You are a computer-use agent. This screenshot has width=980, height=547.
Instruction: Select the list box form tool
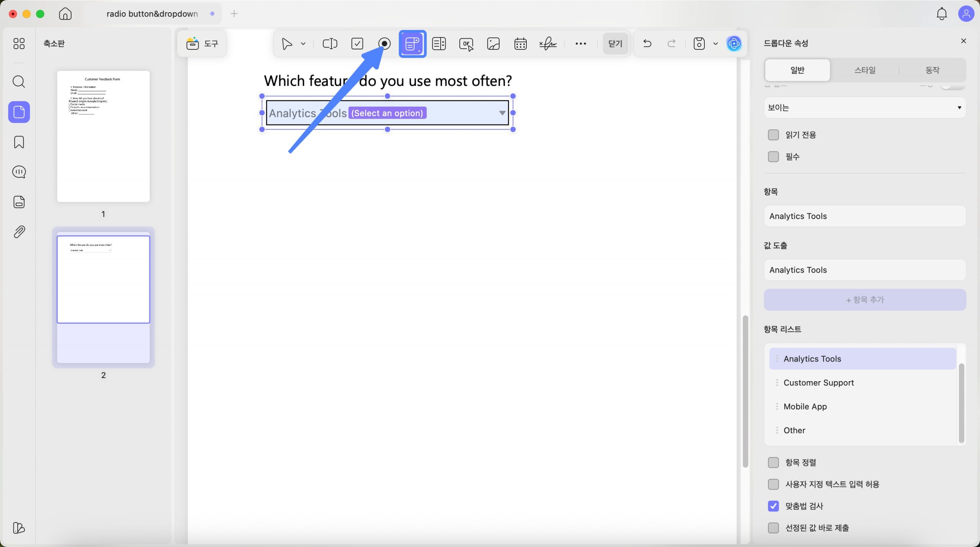click(x=439, y=44)
